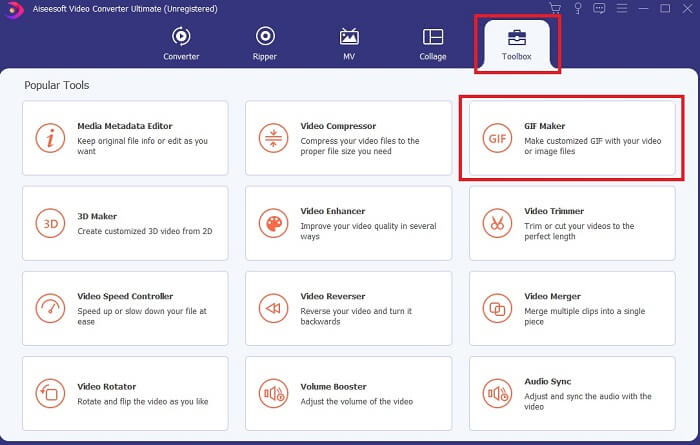
Task: Click the Video Trimmer scissors icon
Action: pyautogui.click(x=497, y=223)
